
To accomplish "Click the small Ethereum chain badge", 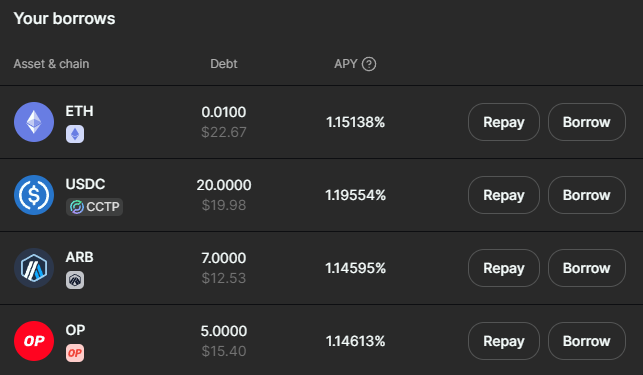I will tap(75, 134).
